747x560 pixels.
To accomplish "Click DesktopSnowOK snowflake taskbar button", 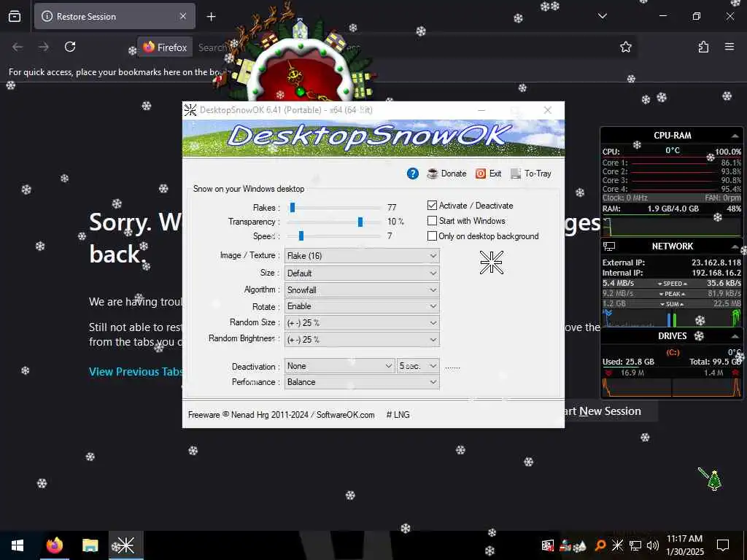I will [x=125, y=545].
